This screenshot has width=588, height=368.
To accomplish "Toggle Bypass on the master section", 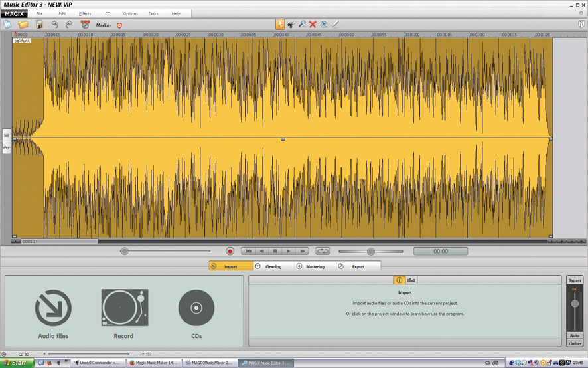I will coord(575,280).
